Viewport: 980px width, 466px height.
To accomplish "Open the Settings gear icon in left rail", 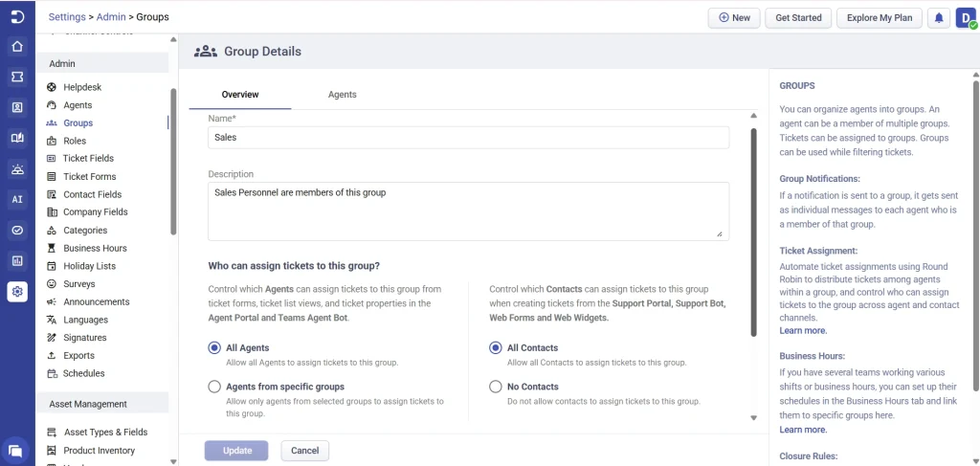I will pyautogui.click(x=17, y=291).
